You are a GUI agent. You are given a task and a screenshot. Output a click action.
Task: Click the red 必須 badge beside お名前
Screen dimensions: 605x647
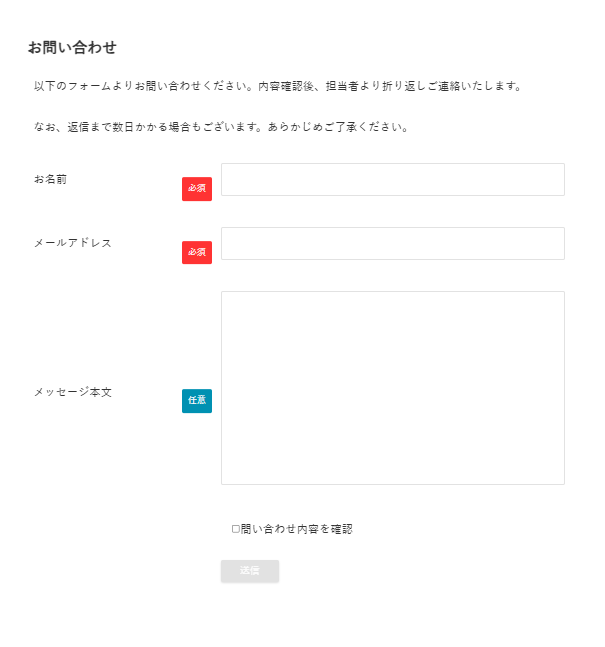point(197,189)
